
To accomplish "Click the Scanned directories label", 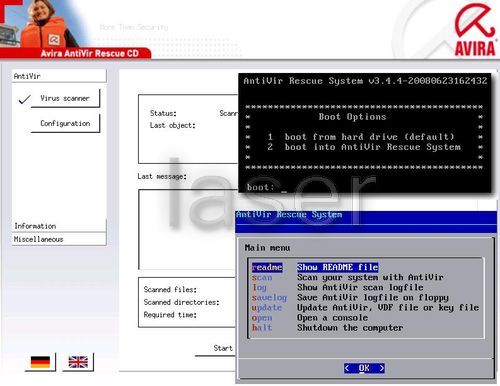I will point(181,302).
